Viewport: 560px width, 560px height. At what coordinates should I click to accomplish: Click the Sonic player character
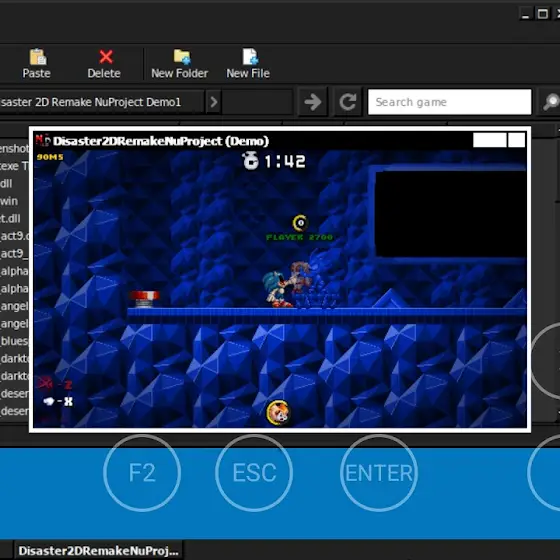click(278, 289)
